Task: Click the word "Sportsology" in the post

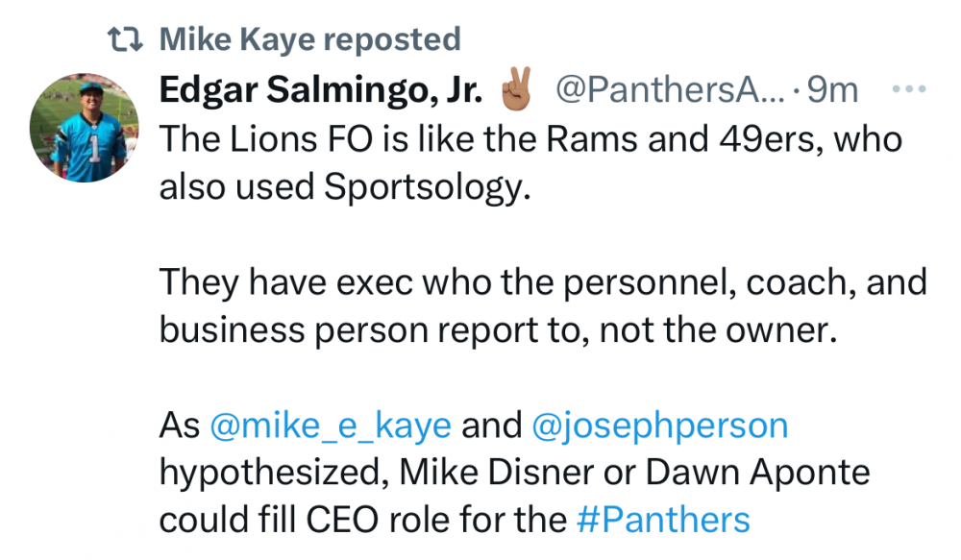Action: (428, 185)
